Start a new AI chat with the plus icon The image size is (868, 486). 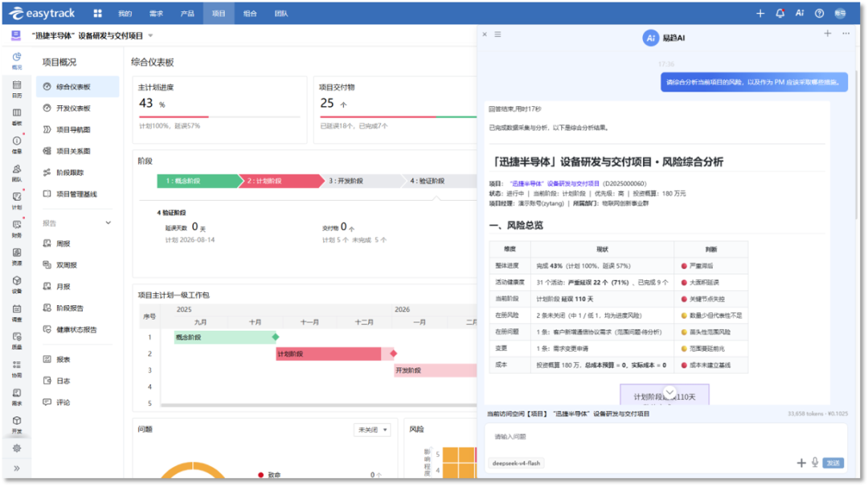pos(827,34)
